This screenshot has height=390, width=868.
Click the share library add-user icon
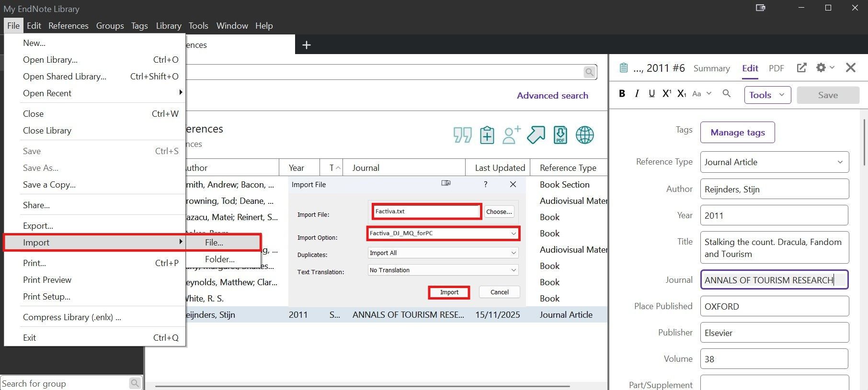(511, 135)
